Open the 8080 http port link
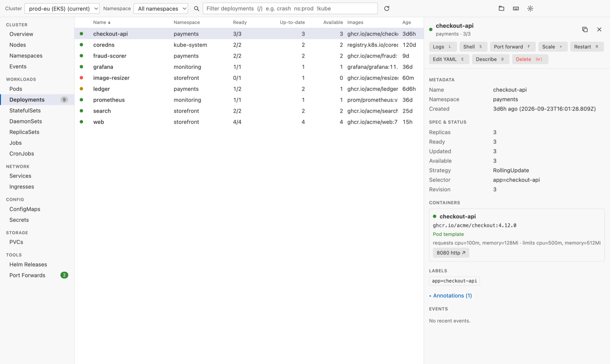The height and width of the screenshot is (364, 610). [x=451, y=253]
